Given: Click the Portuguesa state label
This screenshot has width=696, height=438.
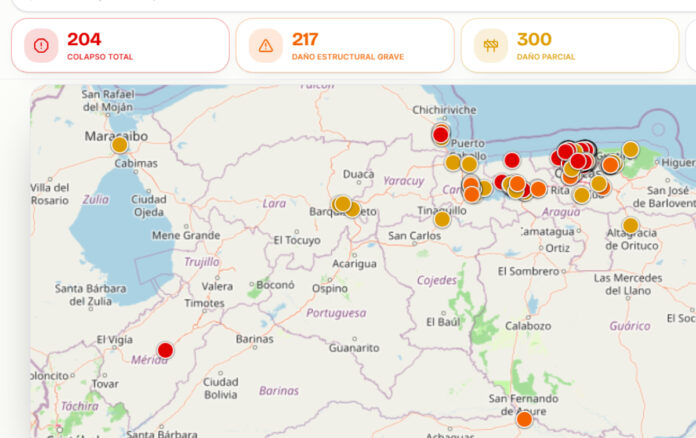Looking at the screenshot, I should coord(336,313).
